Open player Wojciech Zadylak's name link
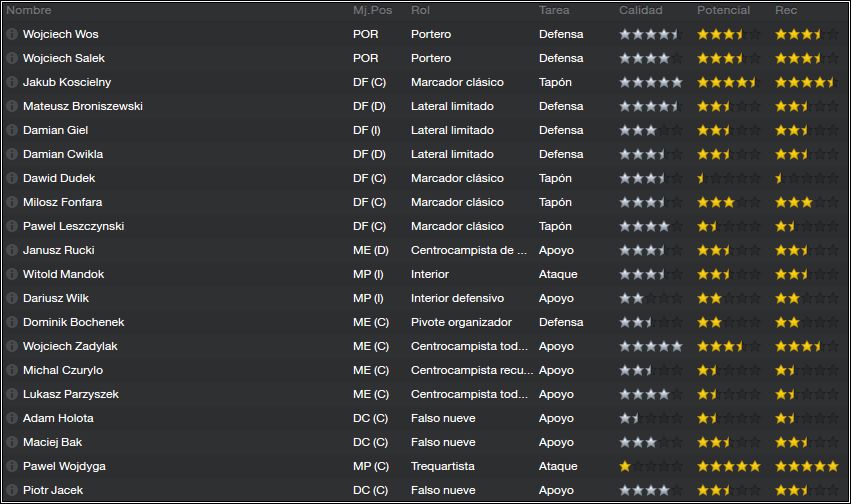851x504 pixels. click(x=70, y=346)
